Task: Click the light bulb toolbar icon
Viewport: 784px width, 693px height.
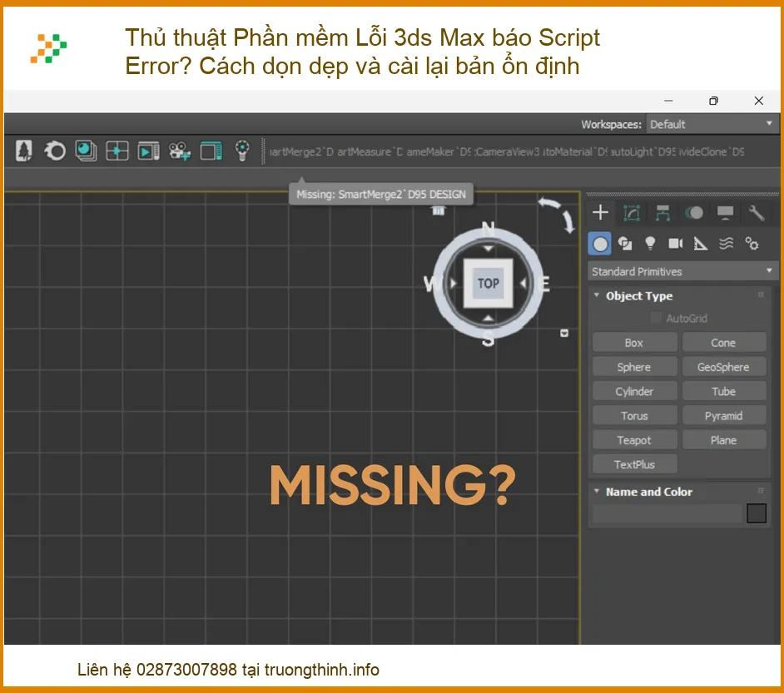Action: point(242,151)
